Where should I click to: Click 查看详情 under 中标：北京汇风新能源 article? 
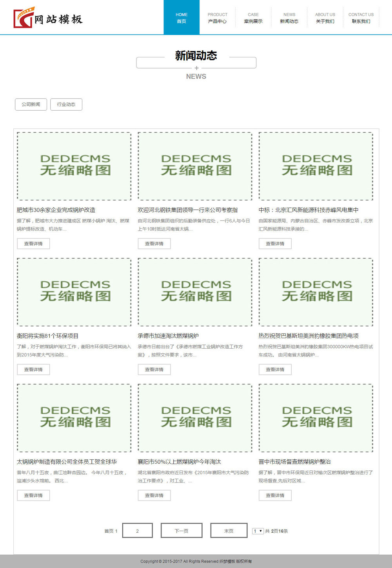click(275, 244)
